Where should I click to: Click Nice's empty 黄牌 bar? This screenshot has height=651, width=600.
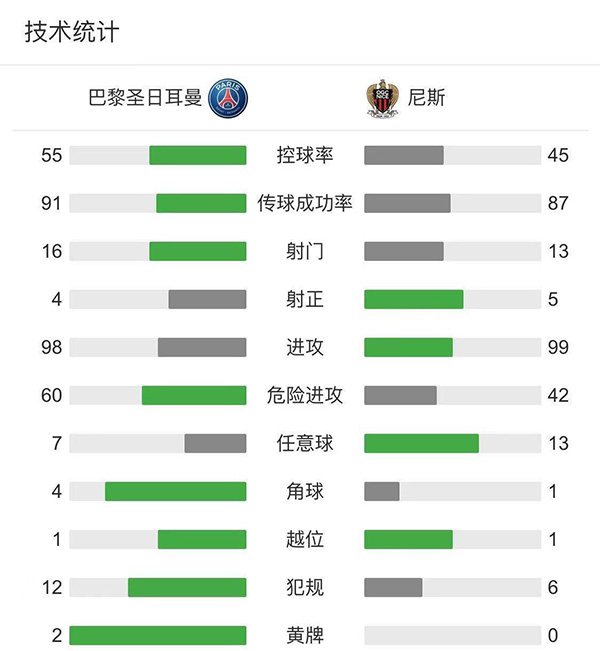[452, 635]
